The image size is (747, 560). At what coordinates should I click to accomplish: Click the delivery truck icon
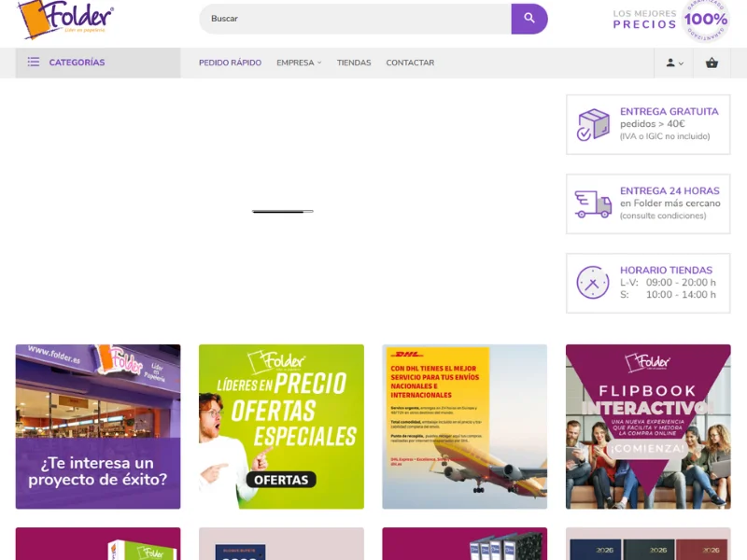click(593, 203)
